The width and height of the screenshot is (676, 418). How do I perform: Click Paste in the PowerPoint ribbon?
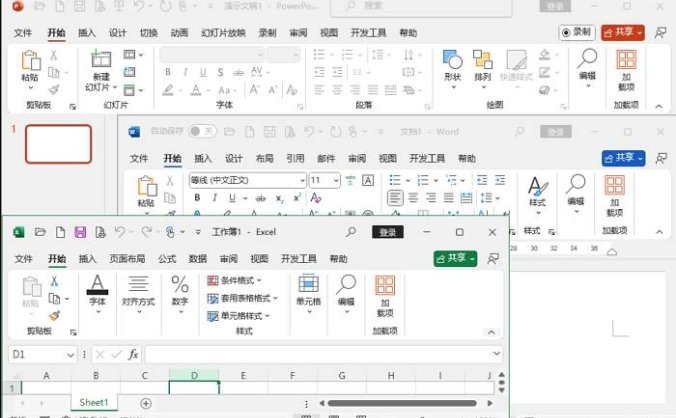click(30, 70)
